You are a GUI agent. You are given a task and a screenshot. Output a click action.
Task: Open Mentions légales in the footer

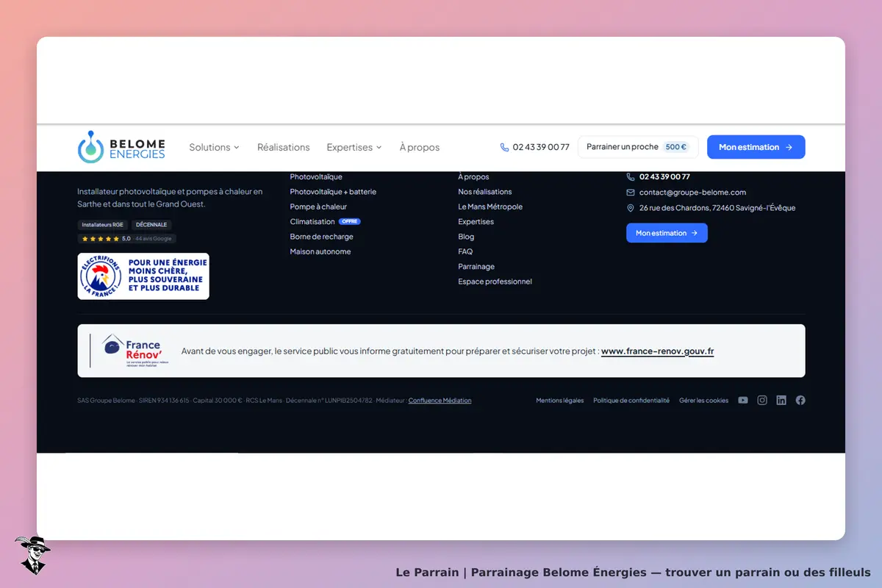560,401
